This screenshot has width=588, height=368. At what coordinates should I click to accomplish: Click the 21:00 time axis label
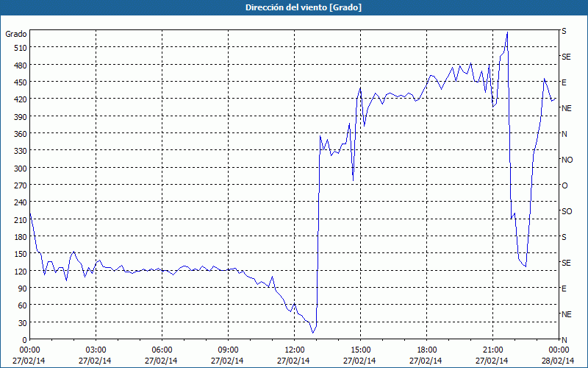tap(492, 350)
